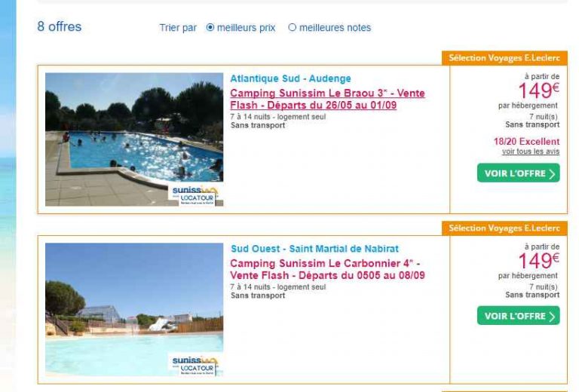Click the Sunissim Locatour logo on the Le Braou photo
The height and width of the screenshot is (392, 579).
click(195, 195)
